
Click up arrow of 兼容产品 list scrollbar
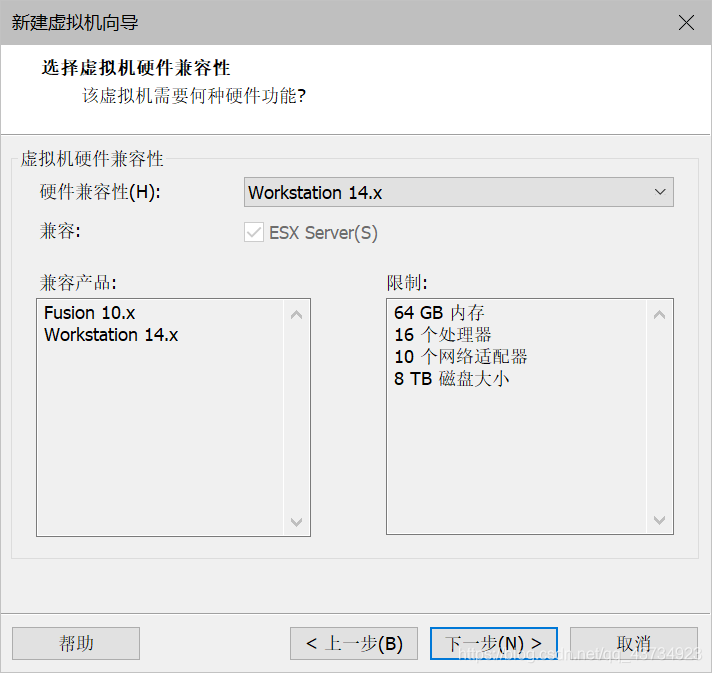[297, 314]
